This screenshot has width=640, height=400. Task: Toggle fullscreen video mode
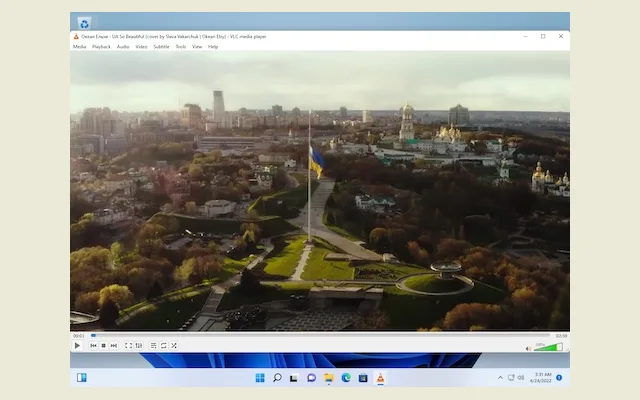(128, 346)
